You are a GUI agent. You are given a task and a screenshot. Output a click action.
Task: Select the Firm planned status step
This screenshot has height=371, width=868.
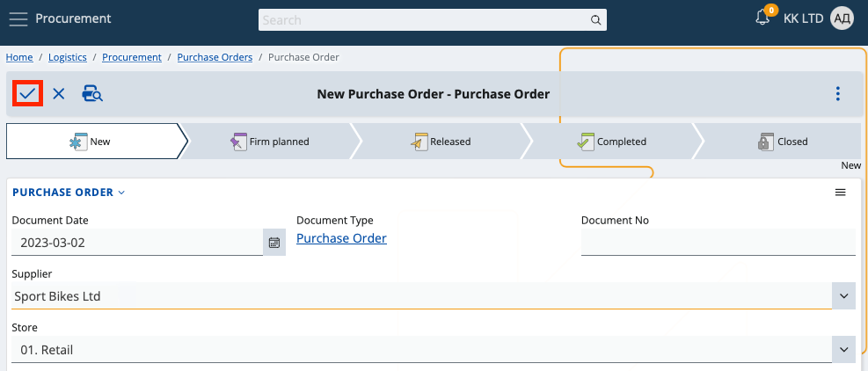click(270, 142)
